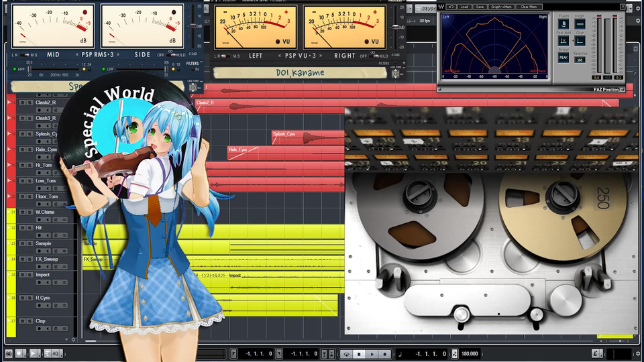The width and height of the screenshot is (644, 362).
Task: Solo the Hit track
Action: coord(30,228)
